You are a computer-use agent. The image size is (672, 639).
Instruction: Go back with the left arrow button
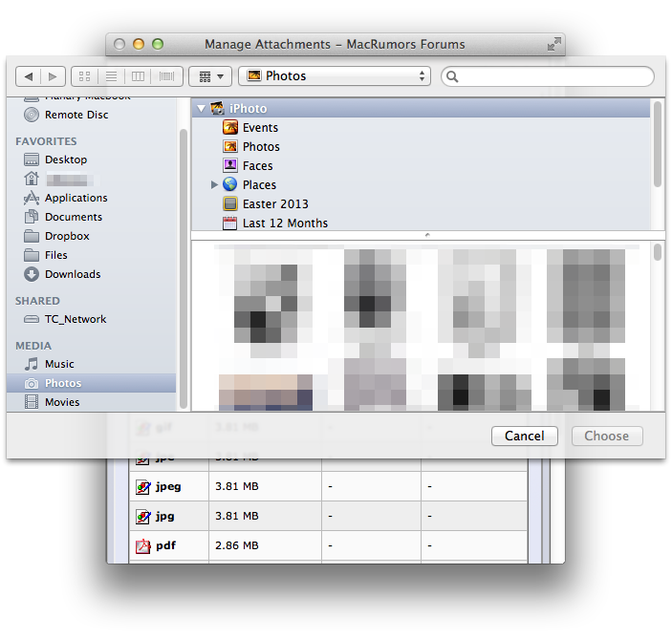tap(29, 76)
